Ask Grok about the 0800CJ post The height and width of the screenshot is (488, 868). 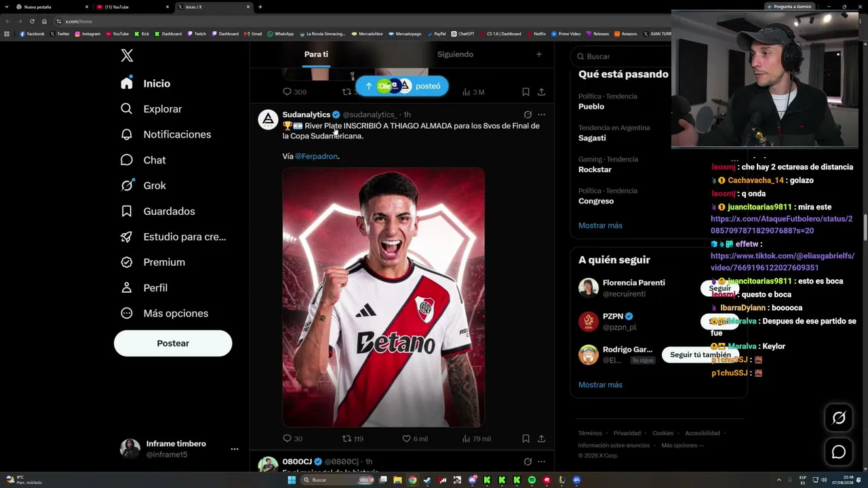pyautogui.click(x=528, y=462)
